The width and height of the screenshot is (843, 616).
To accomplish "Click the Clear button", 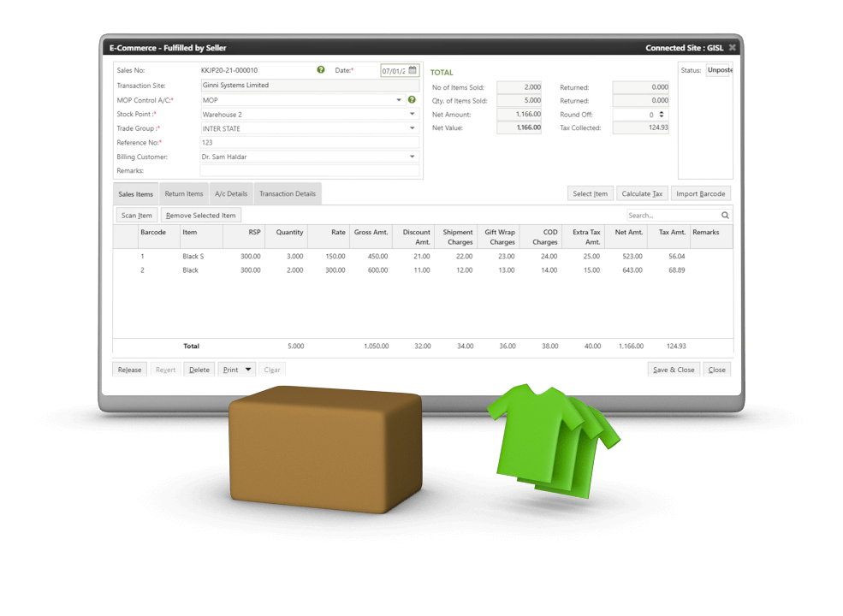I will click(272, 370).
